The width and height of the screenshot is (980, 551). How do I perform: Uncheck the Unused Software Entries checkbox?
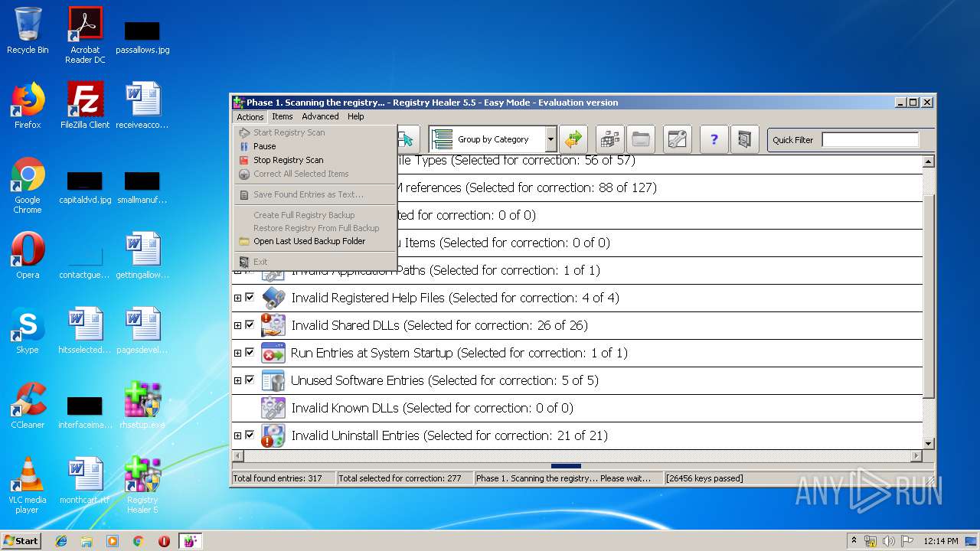[x=250, y=380]
